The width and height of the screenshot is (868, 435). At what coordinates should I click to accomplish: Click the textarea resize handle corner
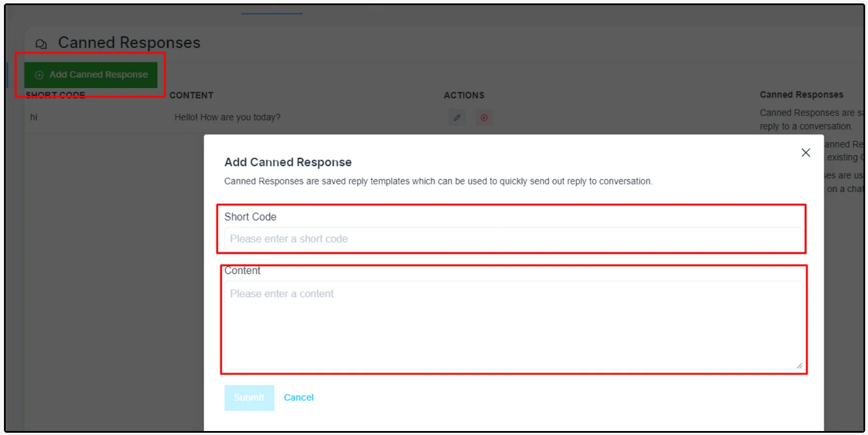click(799, 366)
